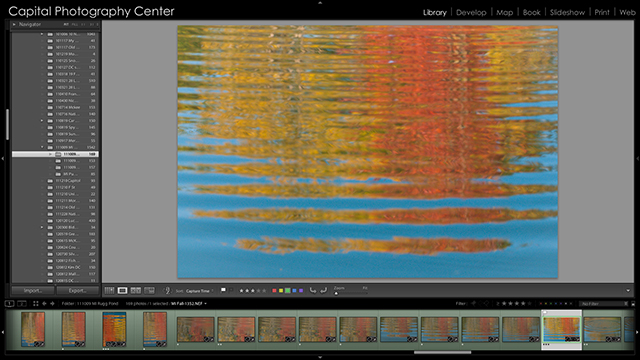Select the 111210 Capitol folder

coord(55,180)
